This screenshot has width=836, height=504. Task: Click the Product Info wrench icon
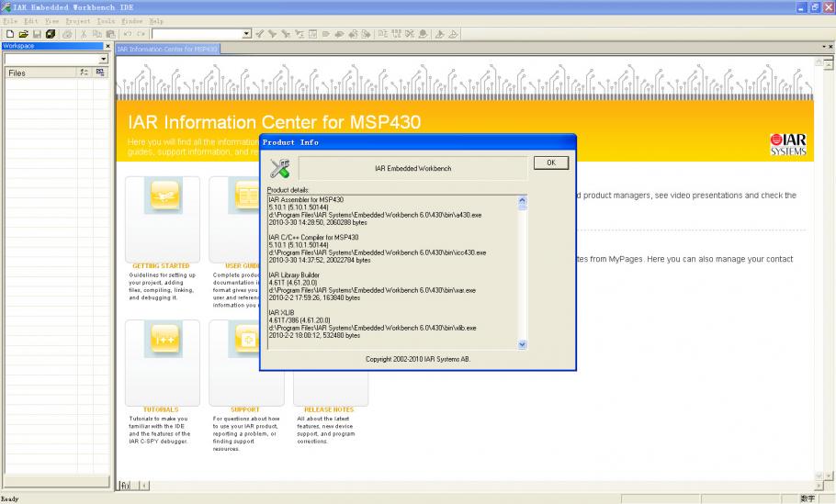tap(279, 169)
